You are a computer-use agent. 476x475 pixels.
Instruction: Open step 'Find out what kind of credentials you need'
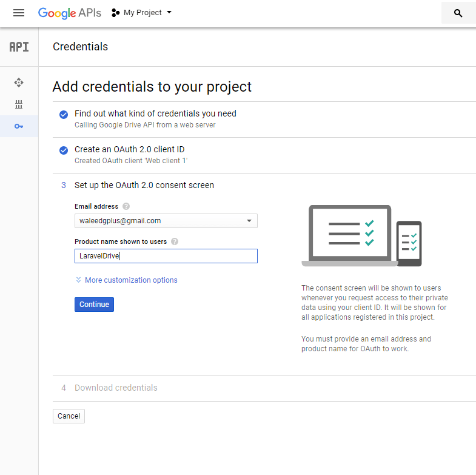coord(155,113)
